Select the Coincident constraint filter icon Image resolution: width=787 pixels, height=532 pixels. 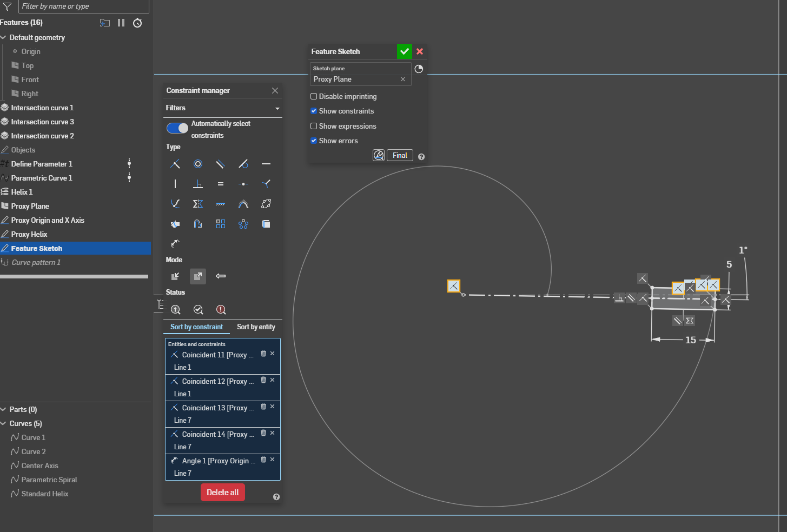tap(175, 164)
